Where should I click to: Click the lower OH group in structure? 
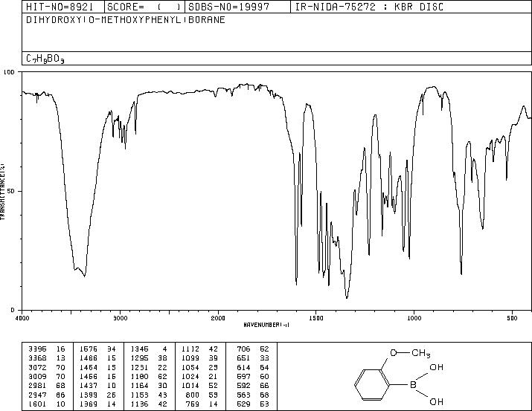(x=436, y=402)
